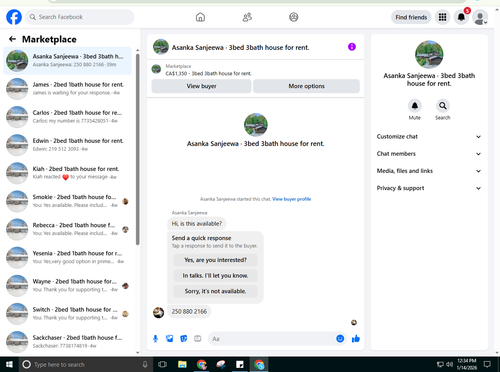Click the View buyer button
This screenshot has height=372, width=500.
pos(201,86)
